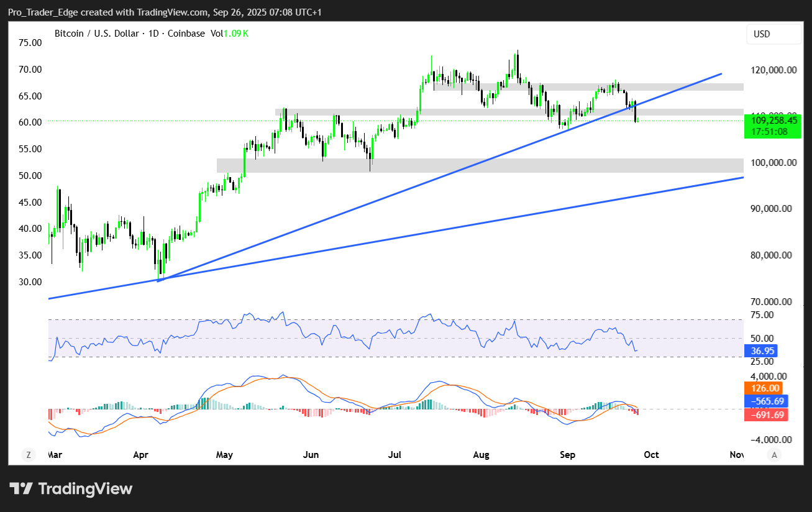This screenshot has height=512, width=812.
Task: Click the orange MACD signal value 126.00
Action: 762,388
